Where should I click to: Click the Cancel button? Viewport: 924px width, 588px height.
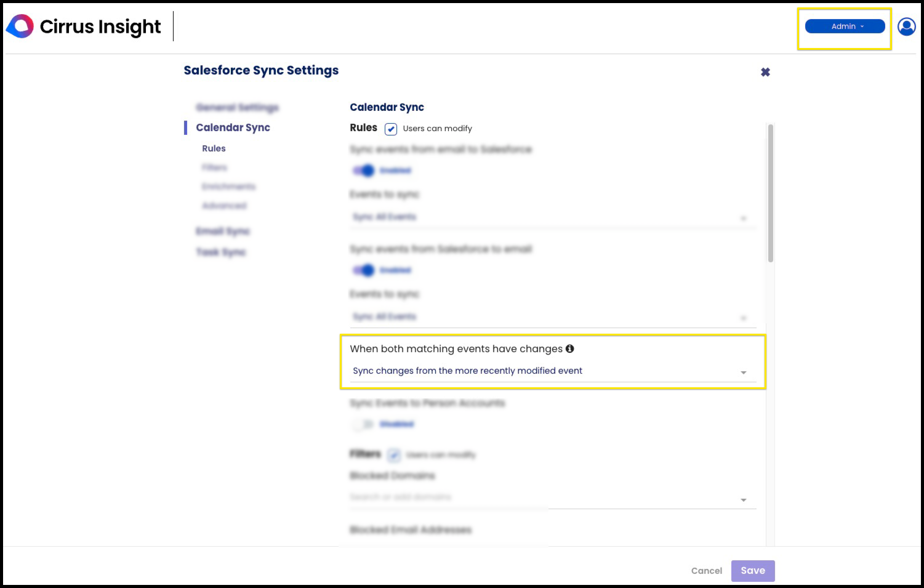pos(707,571)
